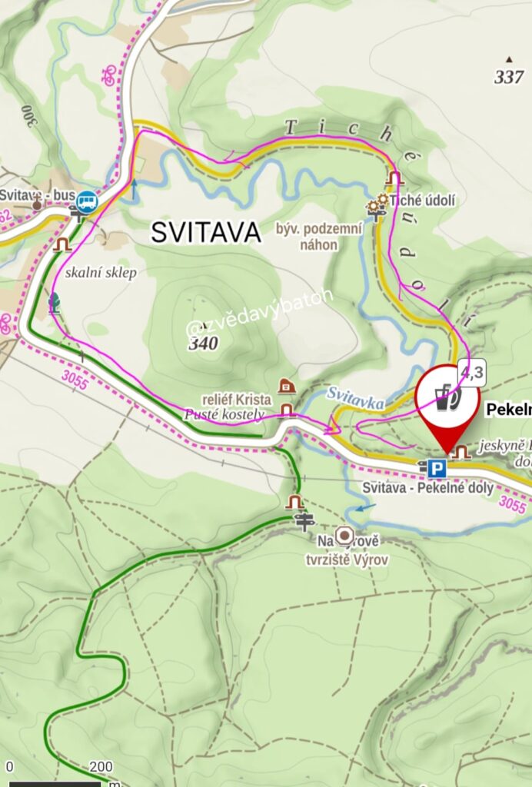Screen dimensions: 532x787
Task: Select the blue parking P icon
Action: pyautogui.click(x=437, y=470)
